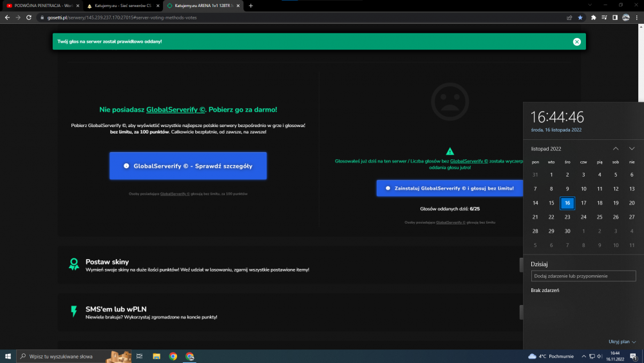This screenshot has height=363, width=644.
Task: Click the SMS'em lub wPLN heading
Action: pos(116,309)
